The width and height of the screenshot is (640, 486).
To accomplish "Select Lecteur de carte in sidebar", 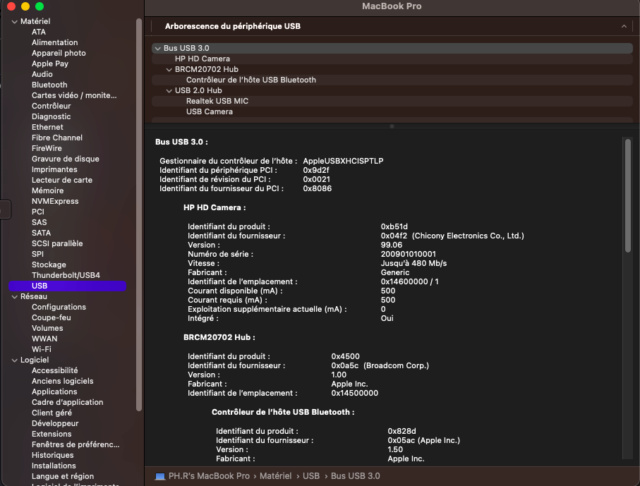I will pos(62,180).
